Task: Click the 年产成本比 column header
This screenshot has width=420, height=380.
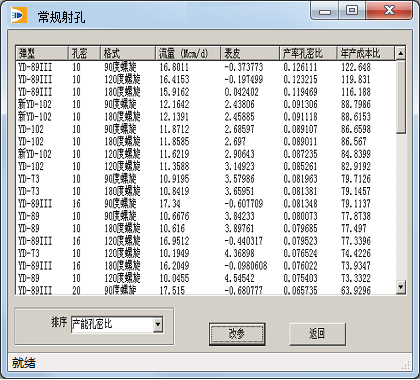Action: [366, 53]
